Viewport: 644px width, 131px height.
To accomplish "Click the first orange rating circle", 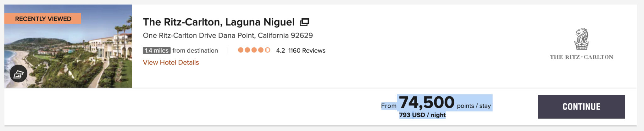I will point(241,50).
